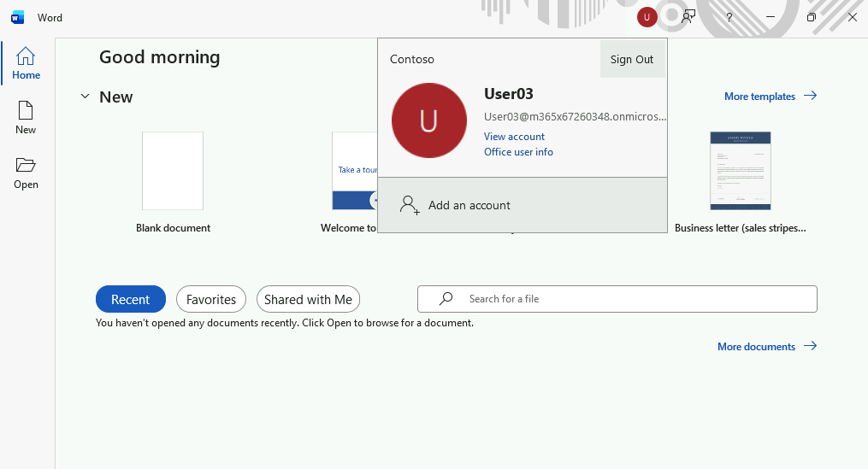868x469 pixels.
Task: Switch to Shared with Me tab
Action: [x=309, y=299]
